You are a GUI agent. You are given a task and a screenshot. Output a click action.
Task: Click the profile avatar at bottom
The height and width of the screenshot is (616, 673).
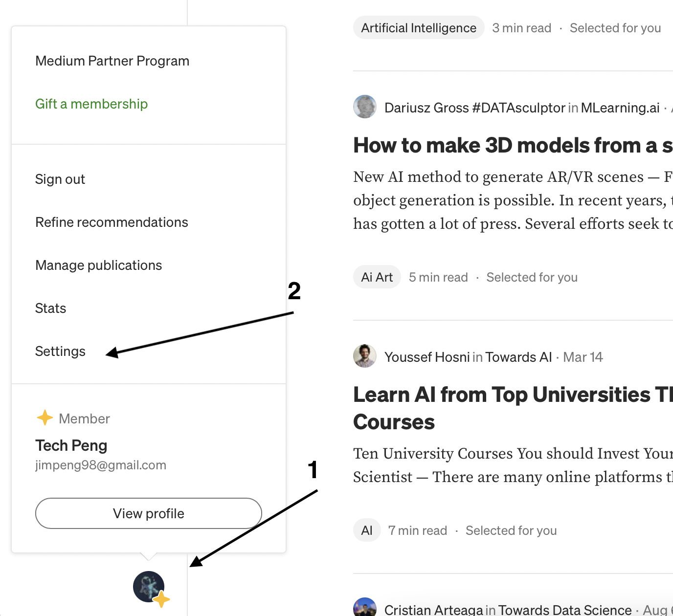point(149,586)
